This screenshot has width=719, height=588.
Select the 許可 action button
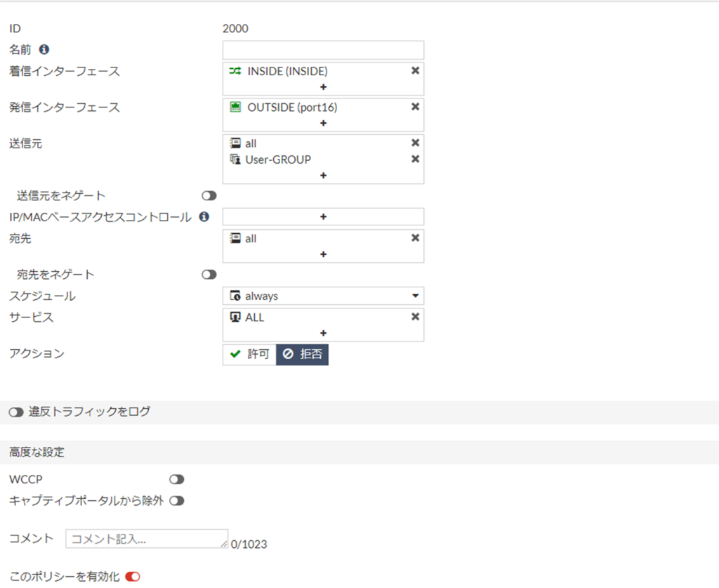249,355
